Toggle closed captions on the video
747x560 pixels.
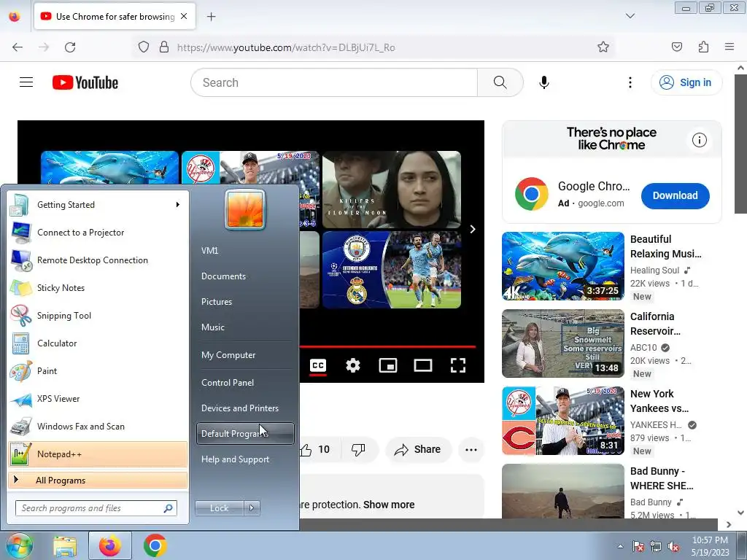(x=318, y=365)
